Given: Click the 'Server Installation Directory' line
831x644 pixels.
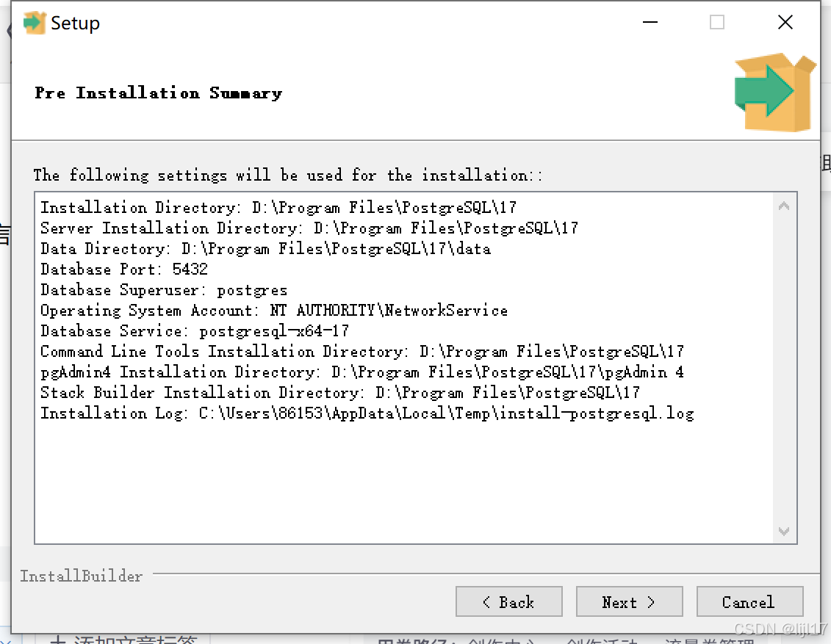Looking at the screenshot, I should [x=309, y=228].
